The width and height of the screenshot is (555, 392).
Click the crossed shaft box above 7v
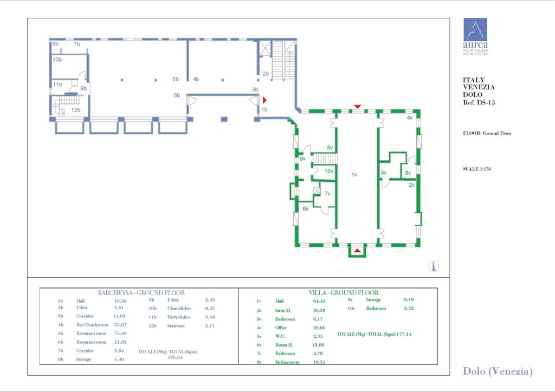pos(316,191)
